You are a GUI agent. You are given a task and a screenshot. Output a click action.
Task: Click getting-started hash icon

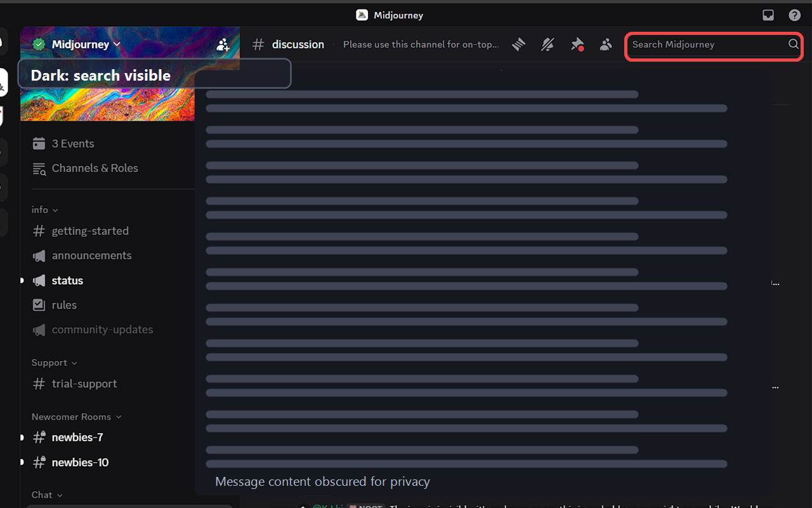pos(39,231)
